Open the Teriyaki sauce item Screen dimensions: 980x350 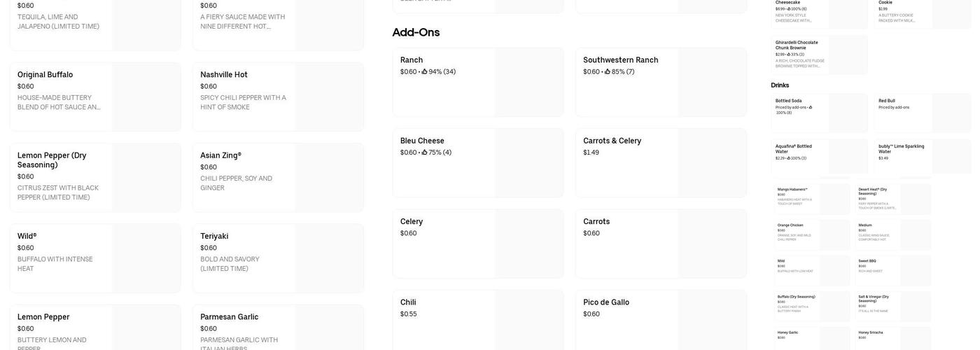pyautogui.click(x=278, y=258)
